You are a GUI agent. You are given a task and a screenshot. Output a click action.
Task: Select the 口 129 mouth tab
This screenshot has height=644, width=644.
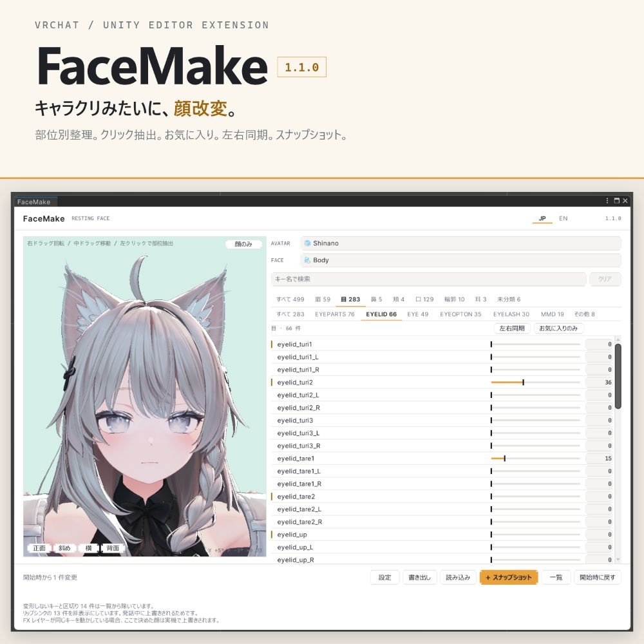click(x=424, y=299)
